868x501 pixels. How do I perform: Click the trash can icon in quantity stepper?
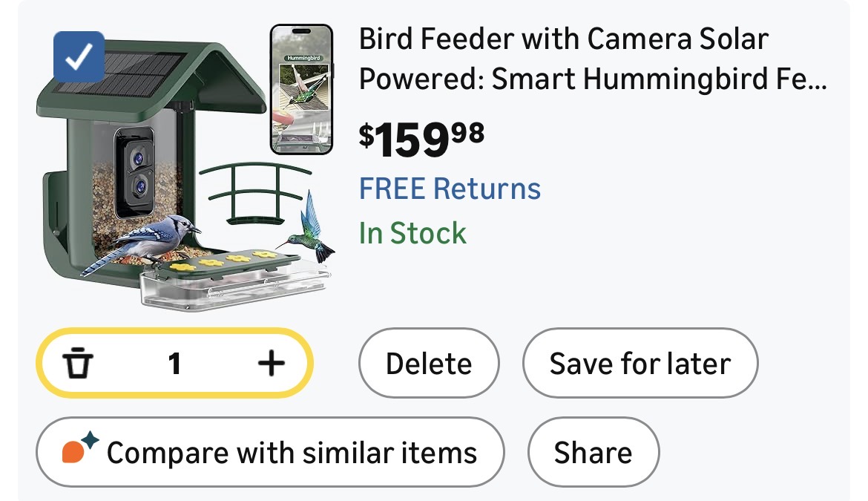click(x=77, y=363)
